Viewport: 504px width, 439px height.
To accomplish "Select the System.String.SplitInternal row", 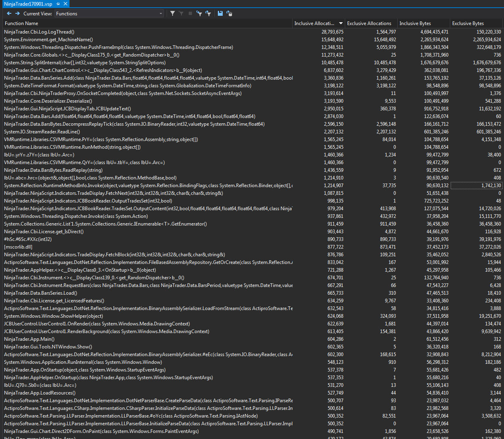I will pos(252,63).
